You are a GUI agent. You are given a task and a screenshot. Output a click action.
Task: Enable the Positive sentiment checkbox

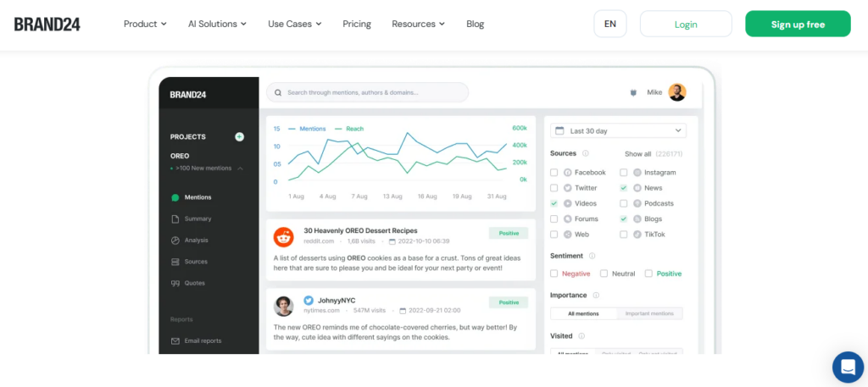coord(648,274)
